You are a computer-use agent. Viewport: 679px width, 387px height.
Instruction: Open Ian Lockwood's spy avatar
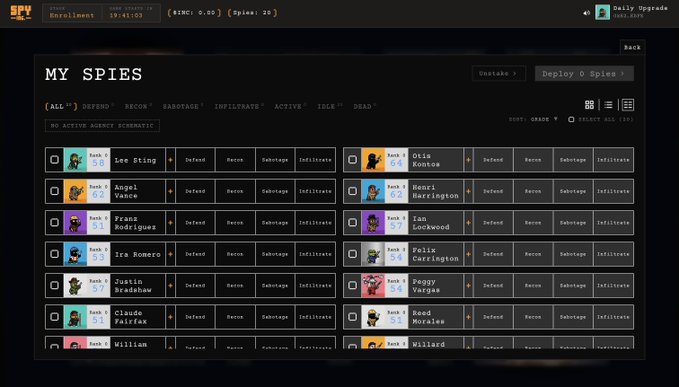(373, 223)
